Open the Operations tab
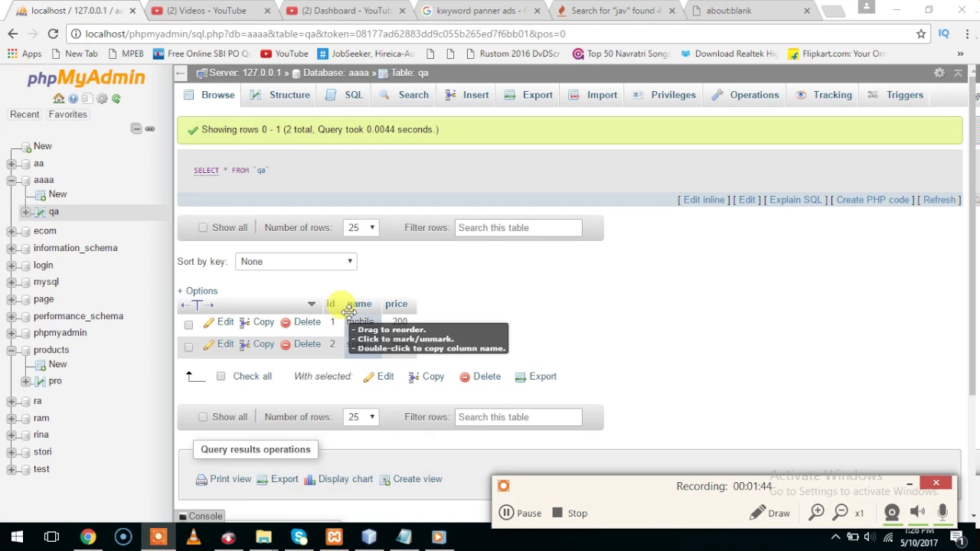Screen dimensions: 980x551 point(745,95)
